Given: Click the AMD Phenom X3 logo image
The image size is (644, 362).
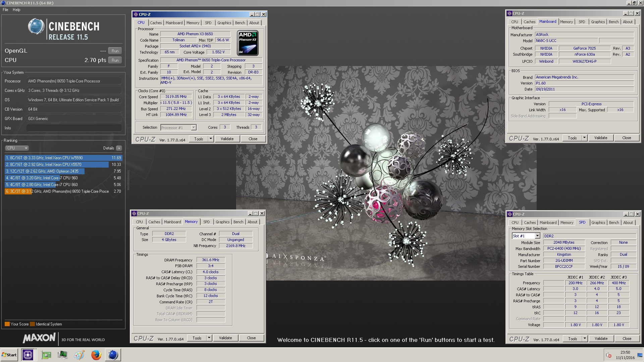Looking at the screenshot, I should coord(248,43).
